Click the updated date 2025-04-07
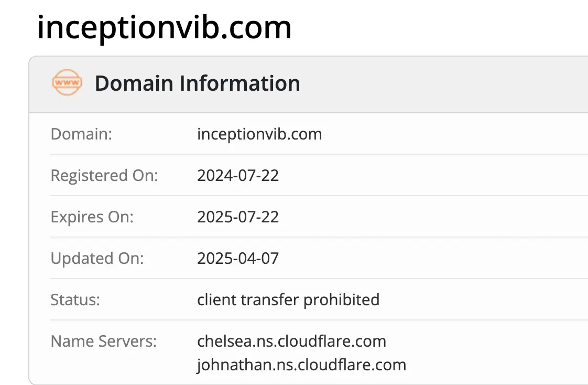The height and width of the screenshot is (385, 588). tap(238, 258)
